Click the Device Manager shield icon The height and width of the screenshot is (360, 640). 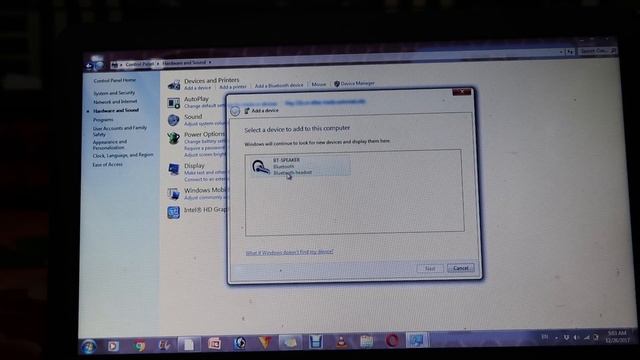tap(337, 84)
